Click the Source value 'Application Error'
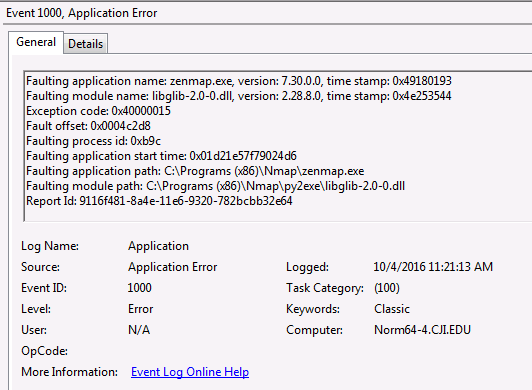 [172, 267]
